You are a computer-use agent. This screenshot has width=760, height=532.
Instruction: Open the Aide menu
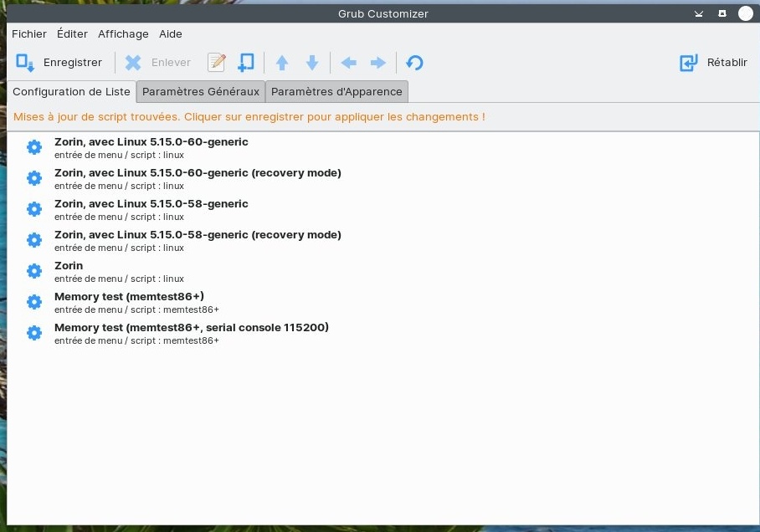pyautogui.click(x=171, y=34)
